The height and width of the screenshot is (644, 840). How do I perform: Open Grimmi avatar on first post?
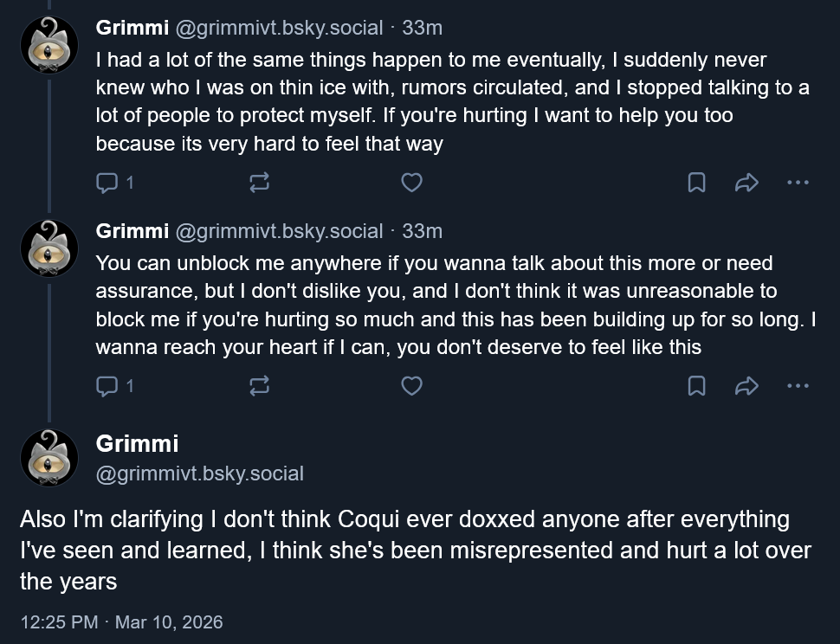pos(49,45)
